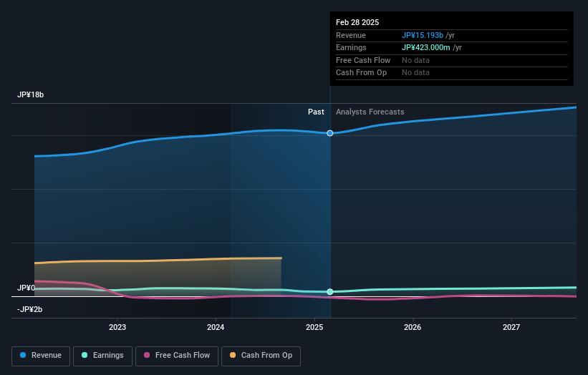Click the blue Revenue legend dot
The image size is (588, 375).
point(23,355)
